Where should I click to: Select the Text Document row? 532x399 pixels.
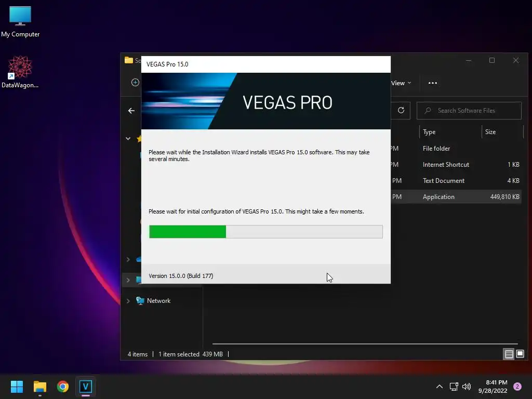pos(456,181)
